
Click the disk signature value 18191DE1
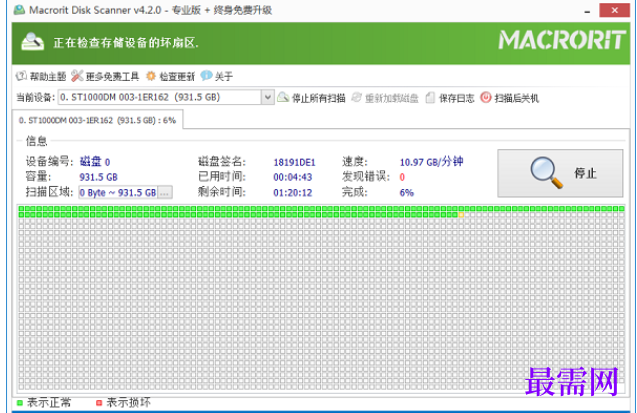point(295,162)
